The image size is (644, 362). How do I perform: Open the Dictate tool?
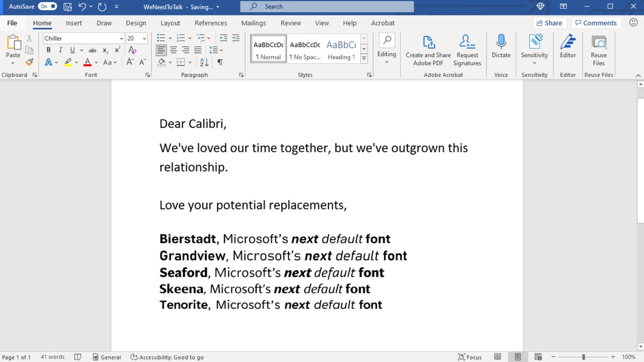(x=501, y=49)
